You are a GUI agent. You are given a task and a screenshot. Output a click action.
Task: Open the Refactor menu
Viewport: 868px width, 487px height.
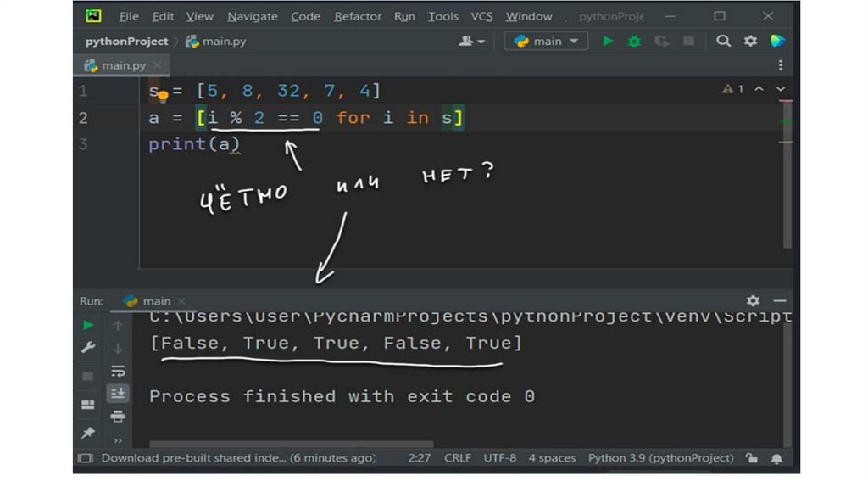pyautogui.click(x=358, y=17)
